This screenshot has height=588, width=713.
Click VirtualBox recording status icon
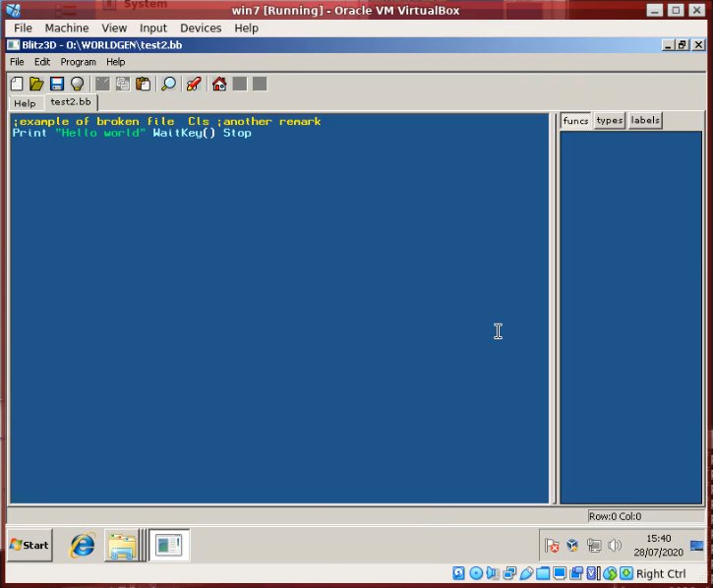click(x=576, y=573)
